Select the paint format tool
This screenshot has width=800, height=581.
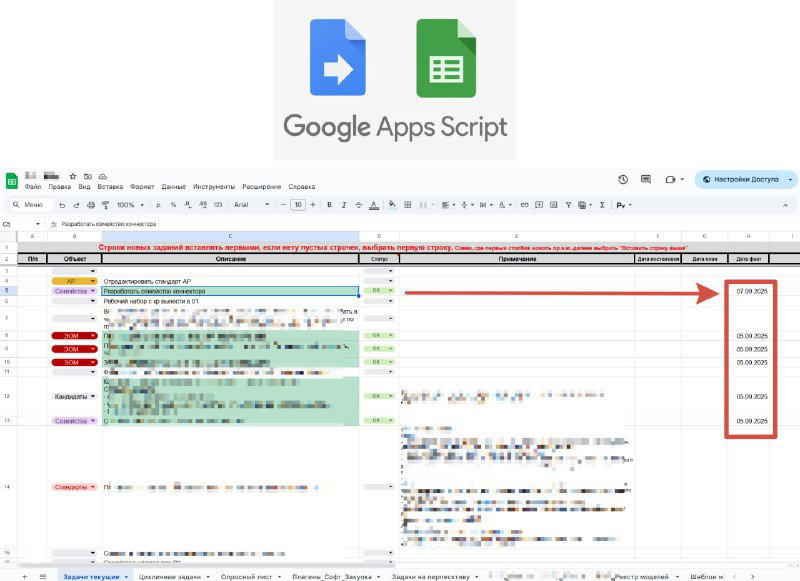(106, 205)
